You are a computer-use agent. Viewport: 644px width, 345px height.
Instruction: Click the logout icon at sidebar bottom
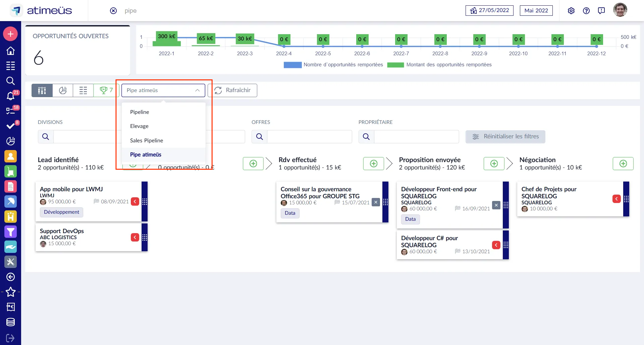[10, 338]
